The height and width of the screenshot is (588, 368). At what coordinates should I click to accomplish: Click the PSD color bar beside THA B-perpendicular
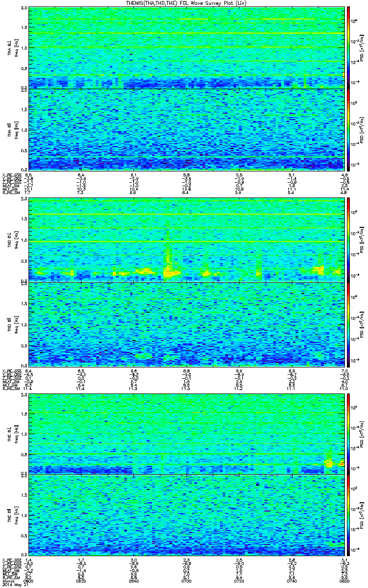pyautogui.click(x=349, y=48)
